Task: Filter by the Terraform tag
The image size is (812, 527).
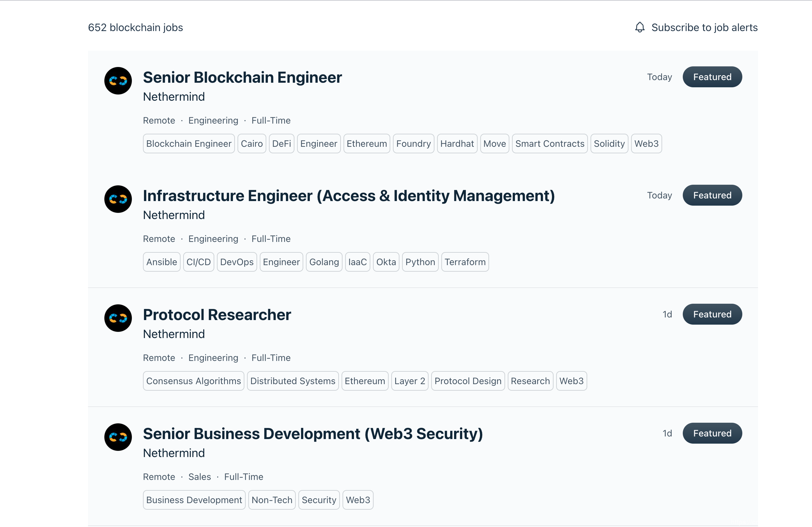Action: 465,262
